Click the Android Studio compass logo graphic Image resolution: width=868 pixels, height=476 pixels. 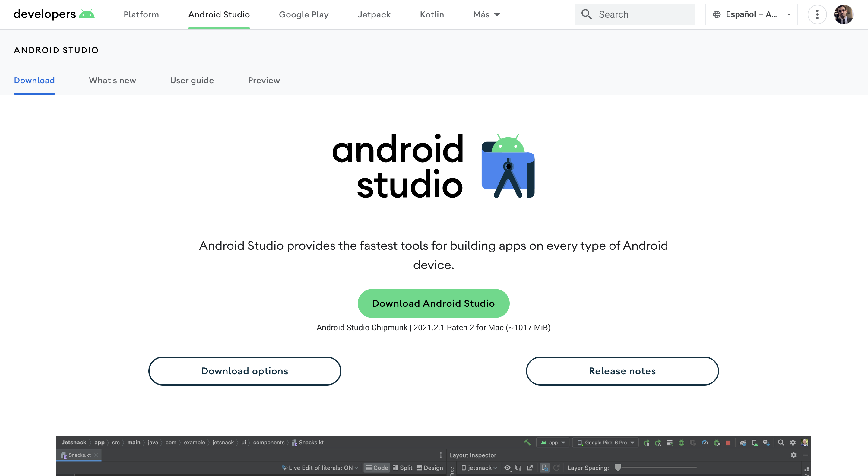[x=508, y=166]
